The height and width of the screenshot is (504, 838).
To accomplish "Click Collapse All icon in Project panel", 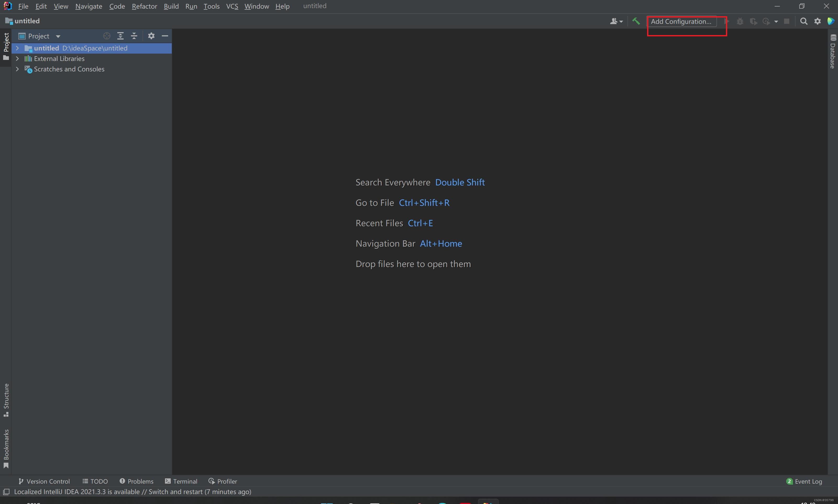I will pyautogui.click(x=134, y=36).
